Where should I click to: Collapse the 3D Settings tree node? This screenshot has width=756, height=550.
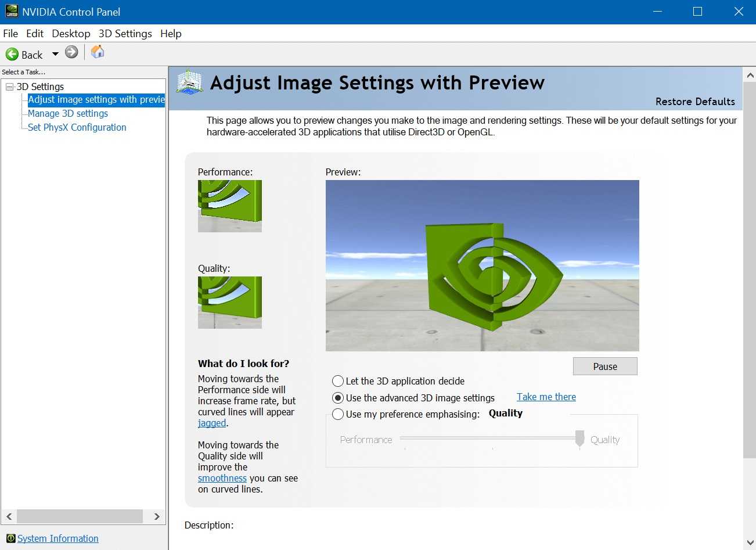pyautogui.click(x=9, y=86)
